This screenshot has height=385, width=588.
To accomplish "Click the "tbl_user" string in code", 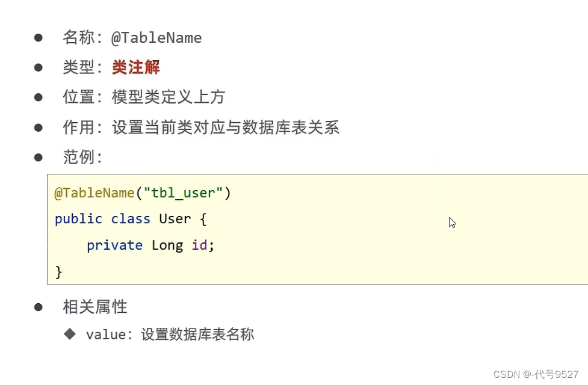I will [x=183, y=193].
